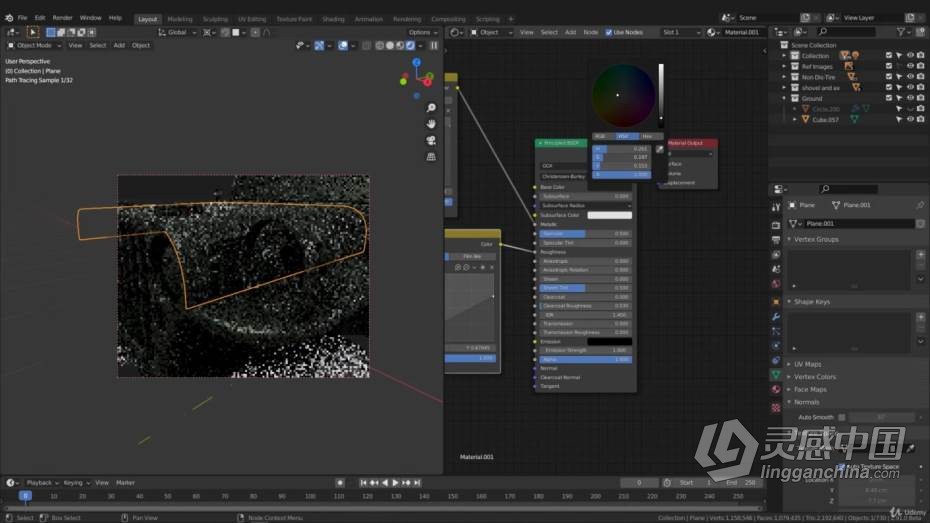Open the Object Mode dropdown
Screen dimensions: 930x523
click(x=34, y=45)
